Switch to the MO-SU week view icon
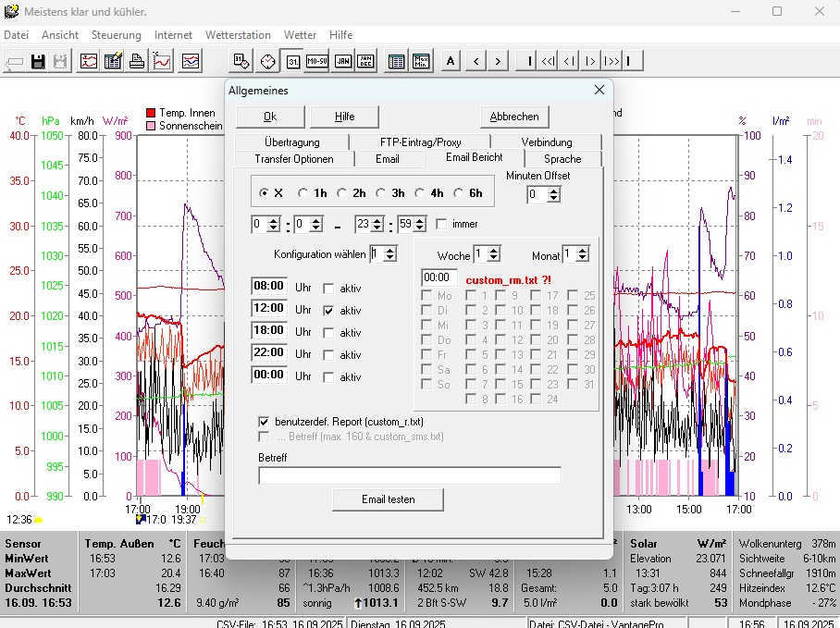840x628 pixels. coord(317,62)
